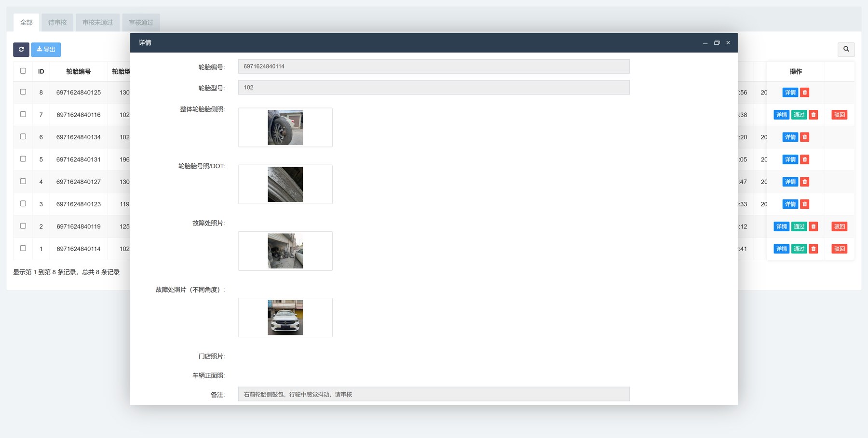Viewport: 868px width, 438px height.
Task: Check the box for row 6971624840125
Action: pos(23,92)
